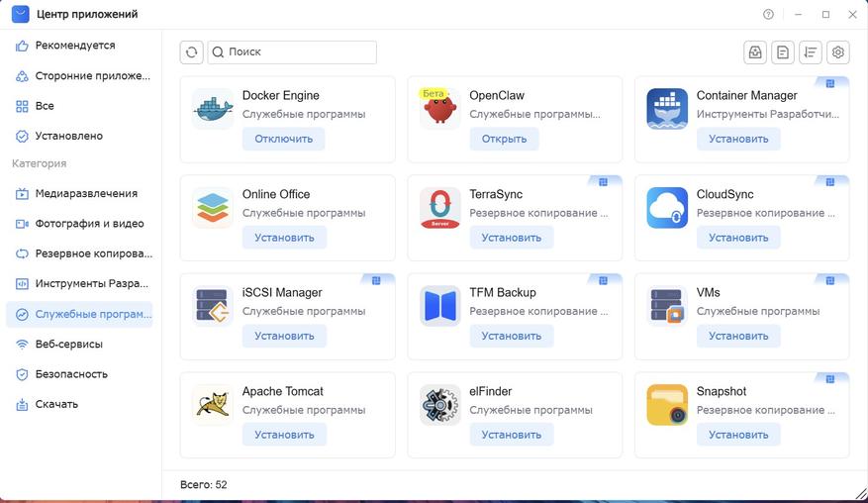Select Инструменты Разработчика category in sidebar
868x503 pixels.
[x=79, y=283]
